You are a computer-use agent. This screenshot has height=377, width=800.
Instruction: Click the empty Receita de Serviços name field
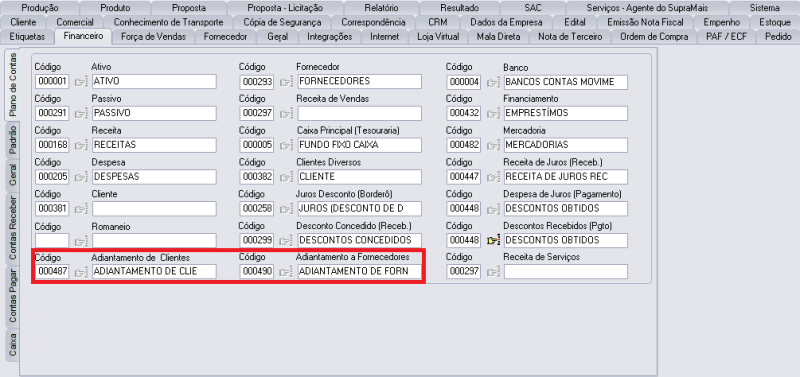[x=566, y=272]
